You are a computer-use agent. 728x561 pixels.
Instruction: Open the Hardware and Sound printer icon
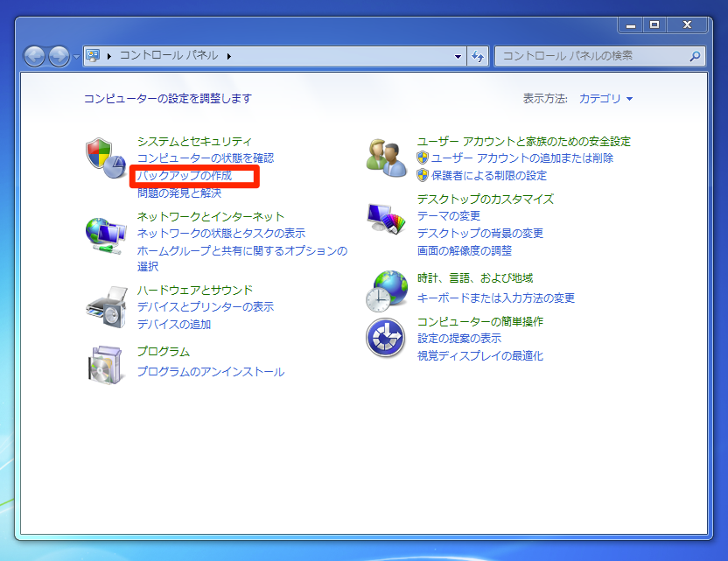coord(107,307)
